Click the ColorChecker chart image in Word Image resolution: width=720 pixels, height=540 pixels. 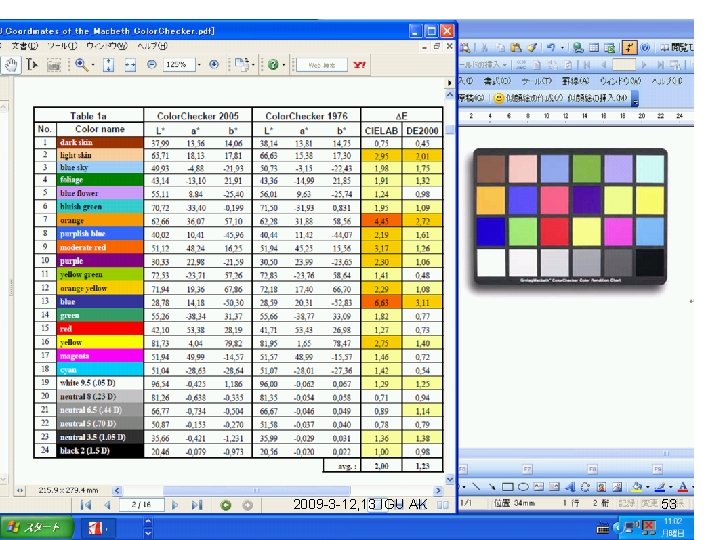(570, 216)
